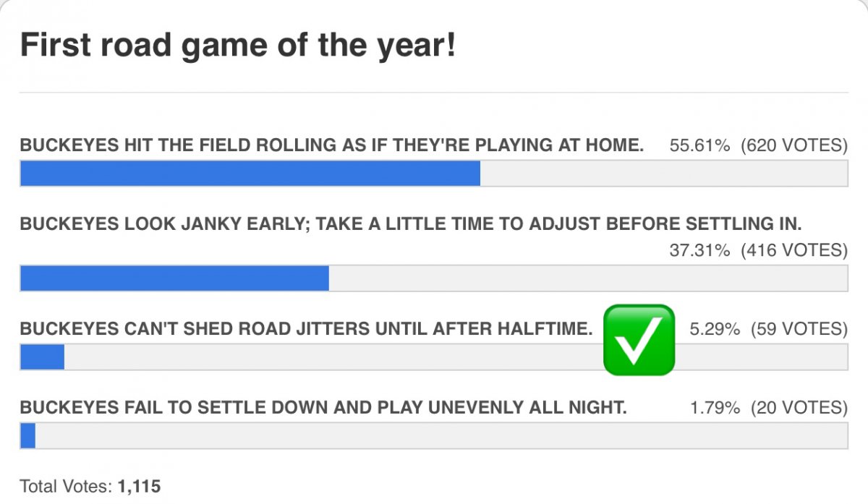
Task: Click the Total Votes 1,115 text
Action: click(x=90, y=487)
